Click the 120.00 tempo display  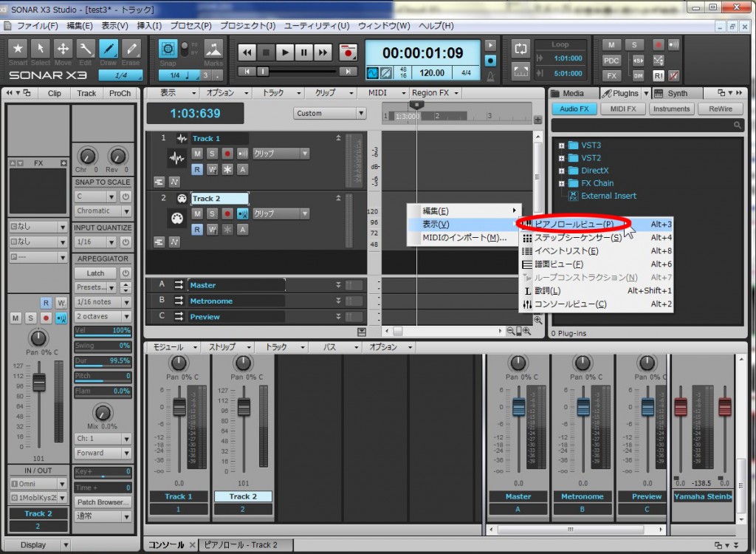431,73
